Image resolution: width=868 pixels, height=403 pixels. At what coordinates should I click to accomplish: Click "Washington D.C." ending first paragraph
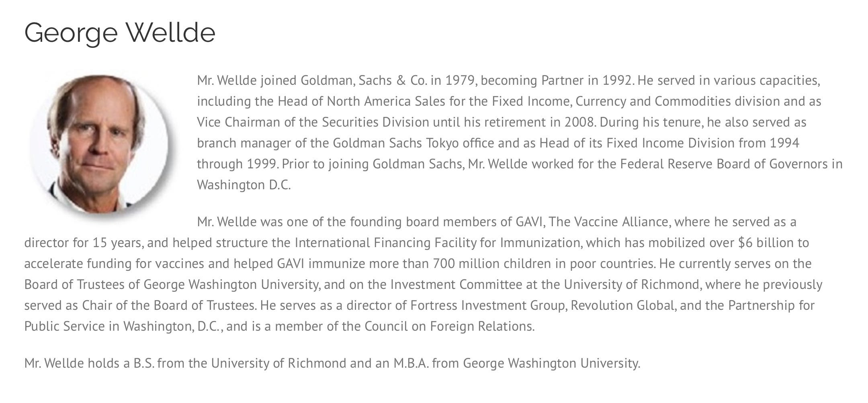click(244, 185)
